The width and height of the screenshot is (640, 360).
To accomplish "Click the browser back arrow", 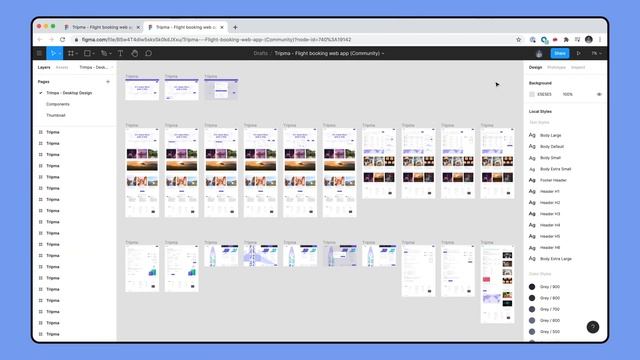I will [40, 40].
